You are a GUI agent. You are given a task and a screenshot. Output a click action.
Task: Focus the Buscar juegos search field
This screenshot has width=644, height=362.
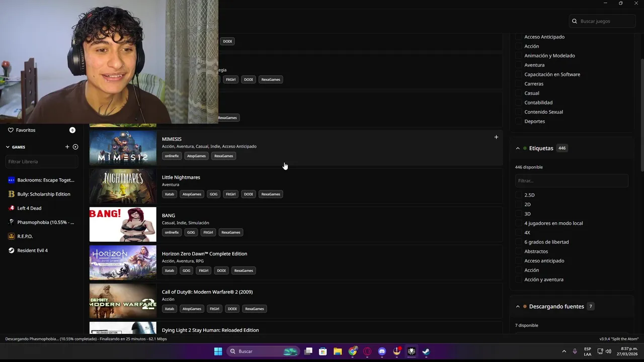602,21
